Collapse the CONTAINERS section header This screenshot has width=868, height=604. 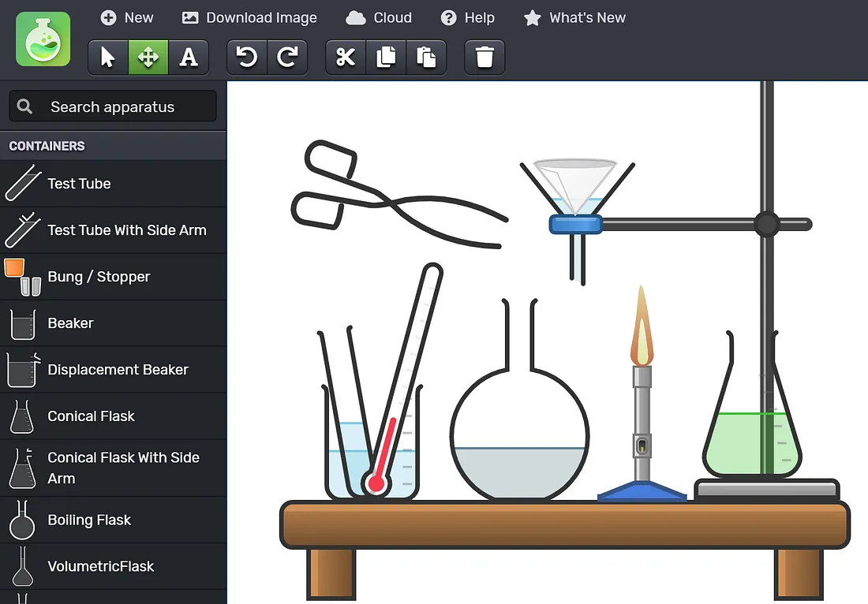(113, 146)
